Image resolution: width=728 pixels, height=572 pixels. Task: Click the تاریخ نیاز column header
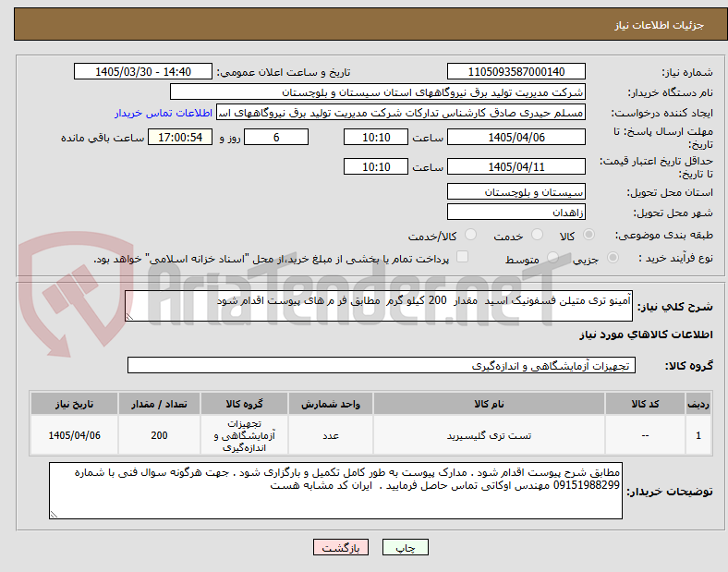tap(74, 404)
